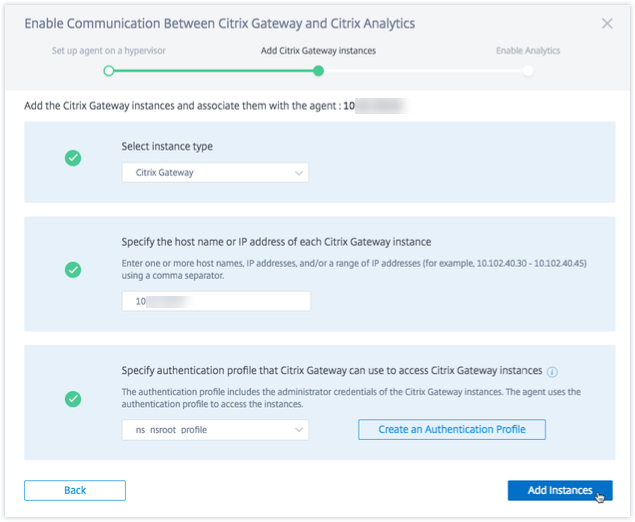
Task: Select the 'Set up agent on a hypervisor' step
Action: coord(108,50)
